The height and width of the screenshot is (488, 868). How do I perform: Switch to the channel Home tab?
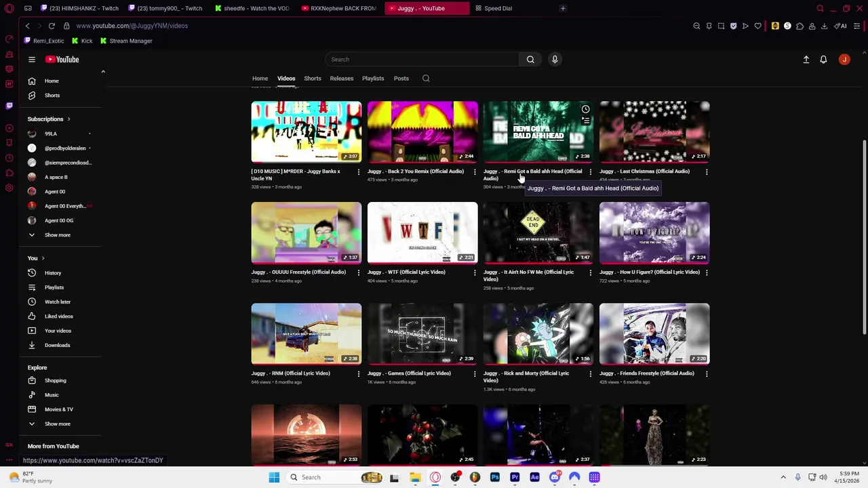260,79
